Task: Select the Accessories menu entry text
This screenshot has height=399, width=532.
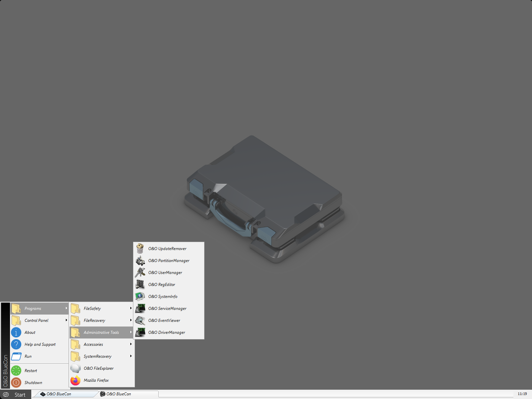Action: [93, 344]
